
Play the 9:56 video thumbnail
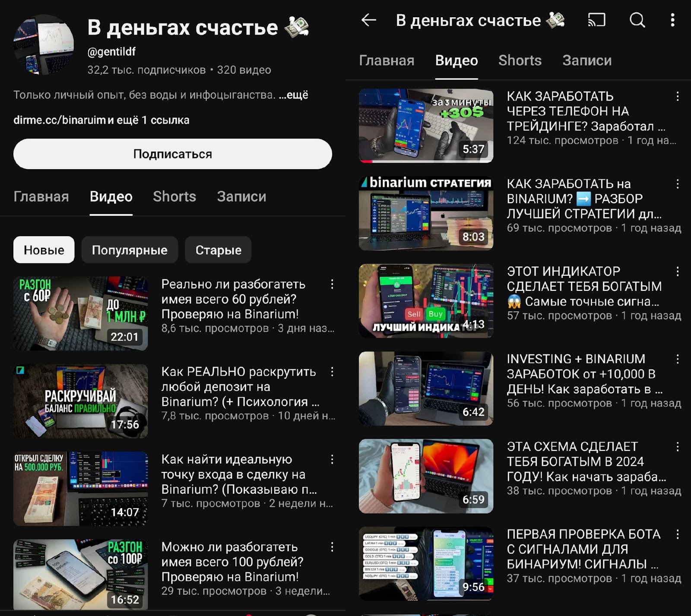(426, 564)
